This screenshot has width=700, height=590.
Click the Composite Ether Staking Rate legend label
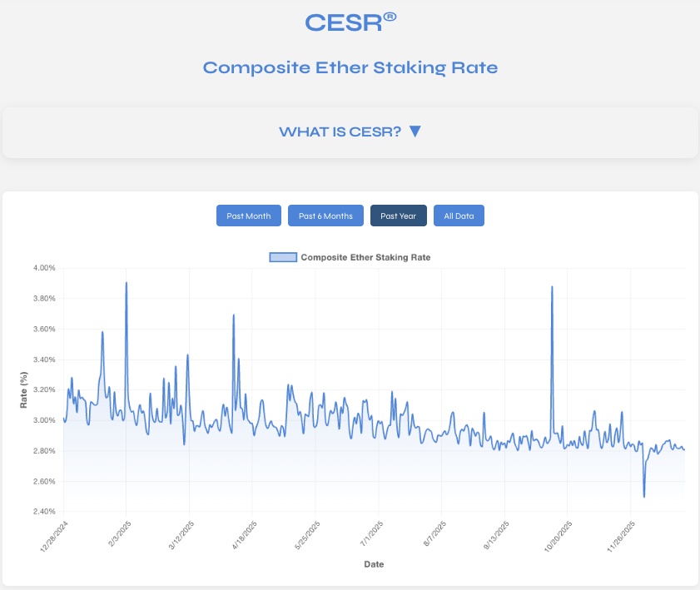pos(365,257)
